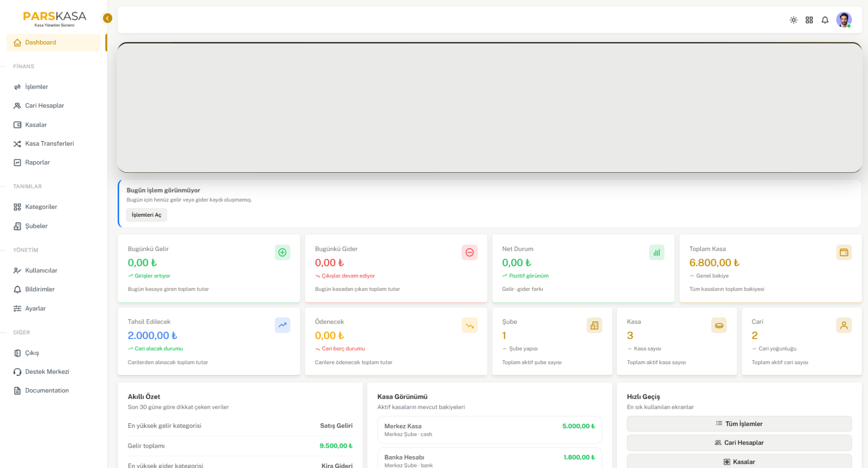Click the trending-down icon on Ödenecek

470,325
